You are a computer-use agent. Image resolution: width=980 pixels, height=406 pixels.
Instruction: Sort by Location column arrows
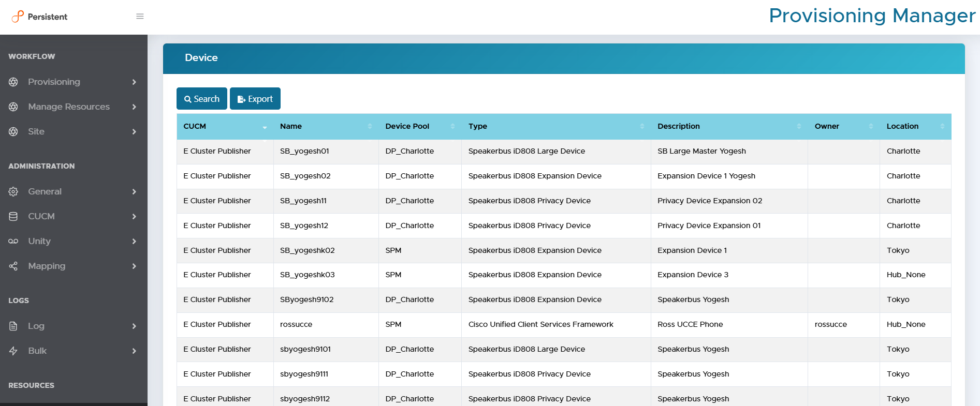pyautogui.click(x=942, y=126)
